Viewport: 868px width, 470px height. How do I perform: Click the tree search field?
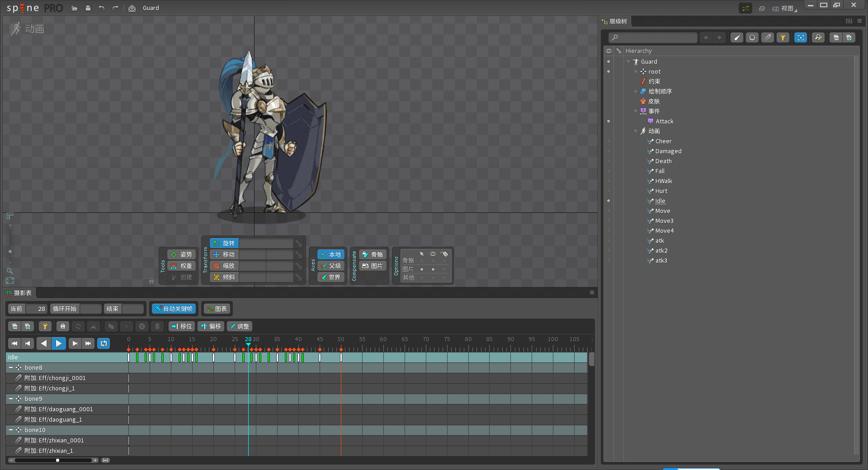coord(653,38)
